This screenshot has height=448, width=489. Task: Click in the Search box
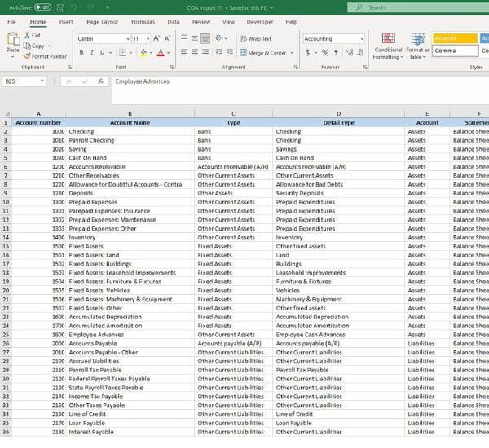coord(418,7)
